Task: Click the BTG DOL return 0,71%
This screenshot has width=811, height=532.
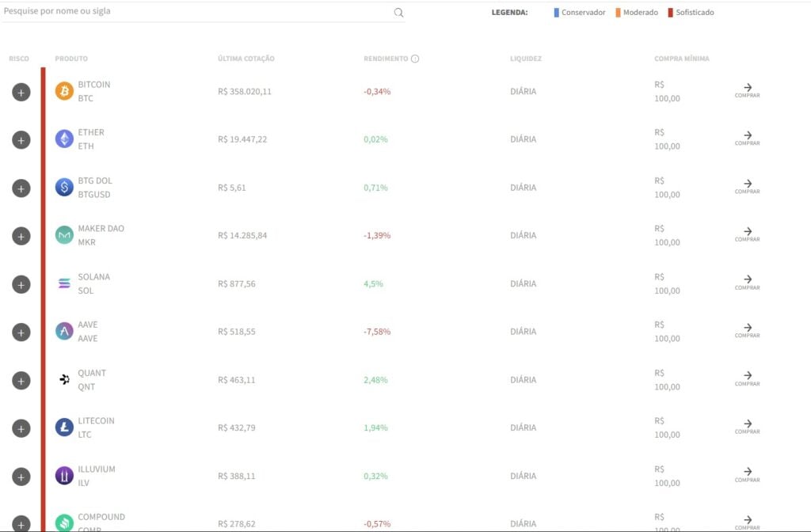Action: point(375,188)
